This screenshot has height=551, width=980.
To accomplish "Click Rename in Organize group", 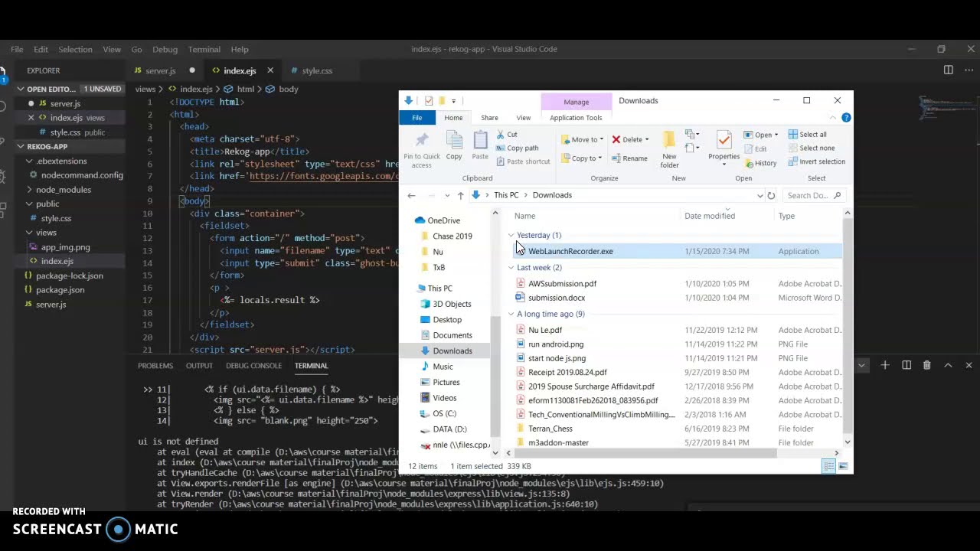I will [629, 158].
